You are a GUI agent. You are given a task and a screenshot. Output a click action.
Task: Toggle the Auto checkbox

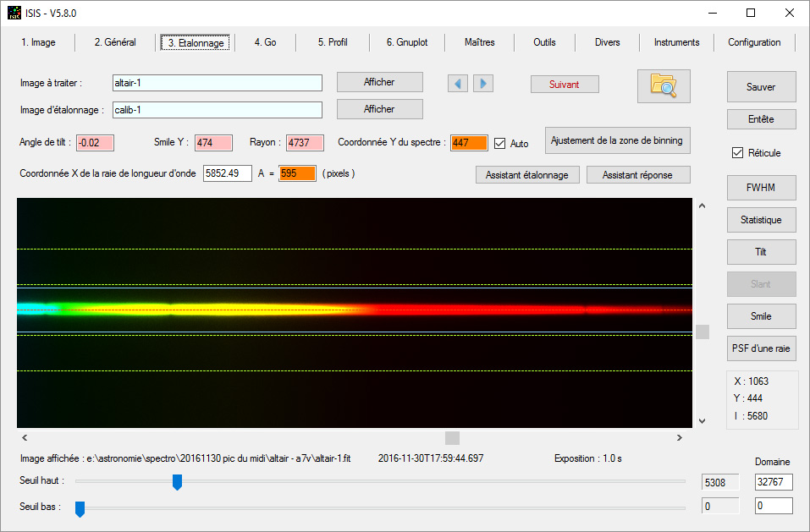pyautogui.click(x=499, y=144)
